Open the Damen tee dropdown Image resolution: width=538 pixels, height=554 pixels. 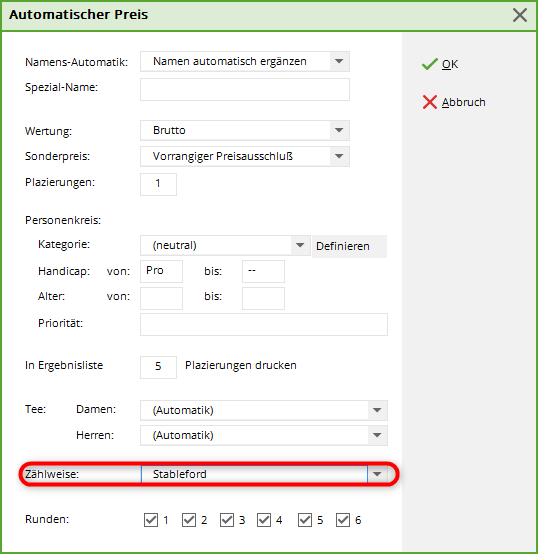pos(377,410)
